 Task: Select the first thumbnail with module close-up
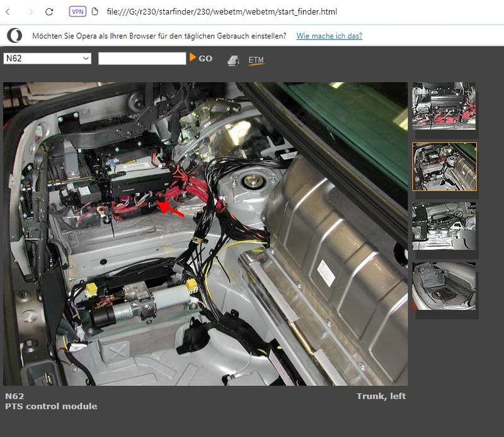click(x=444, y=106)
